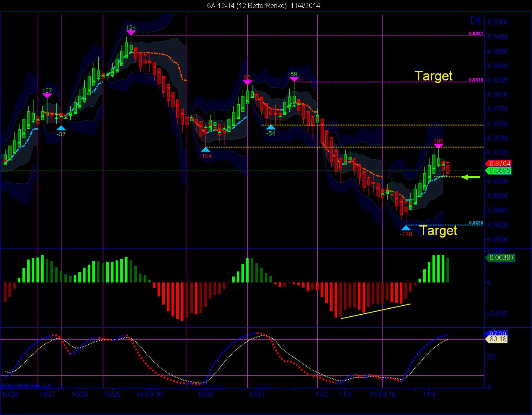Click the 16:59:18 time label on the time axis
532x415 pixels.
click(x=382, y=394)
